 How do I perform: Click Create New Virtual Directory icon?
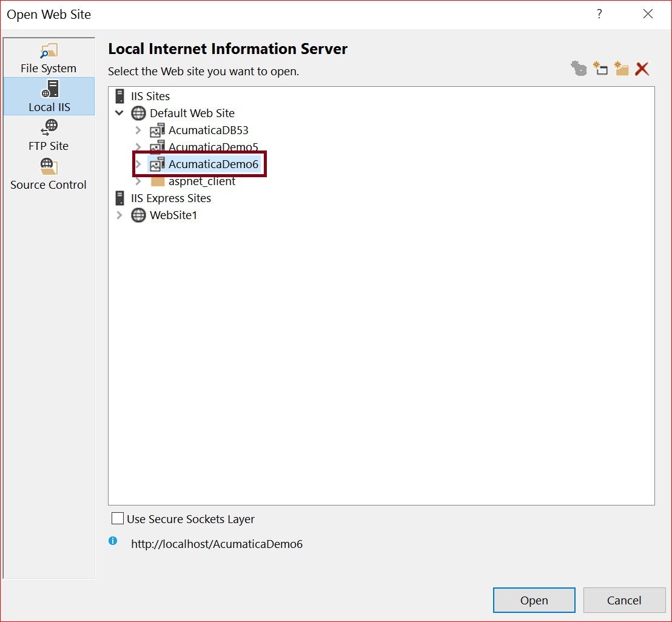(621, 69)
